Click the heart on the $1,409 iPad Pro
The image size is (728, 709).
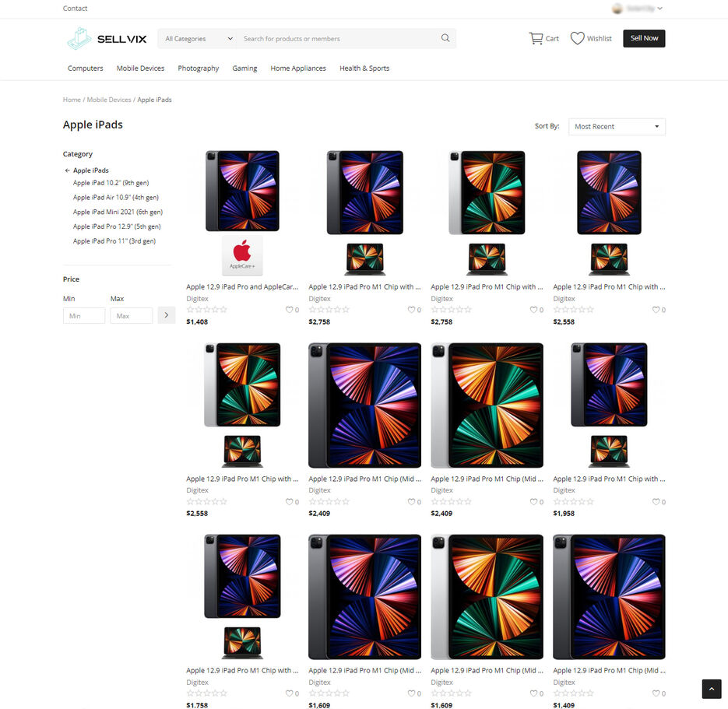(656, 693)
